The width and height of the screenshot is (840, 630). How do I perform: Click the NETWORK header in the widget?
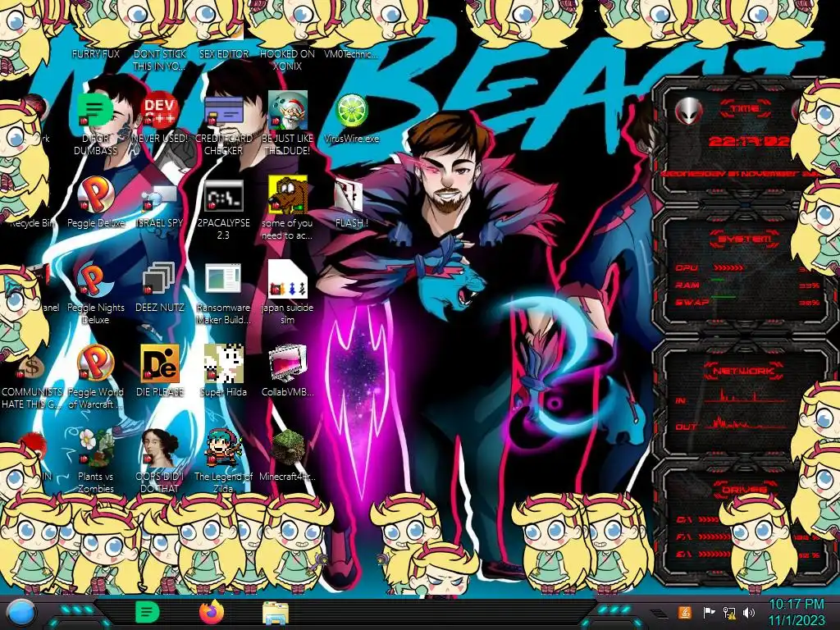(x=745, y=370)
